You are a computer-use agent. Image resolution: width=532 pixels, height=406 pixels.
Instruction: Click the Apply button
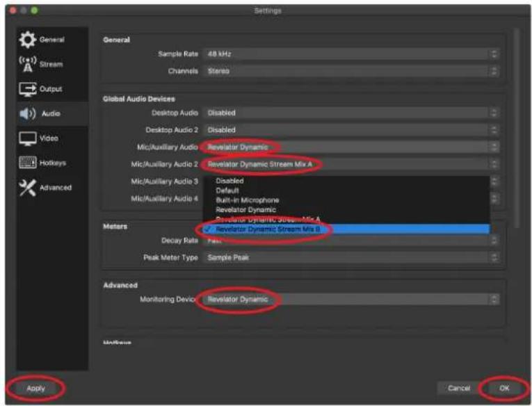coord(35,389)
